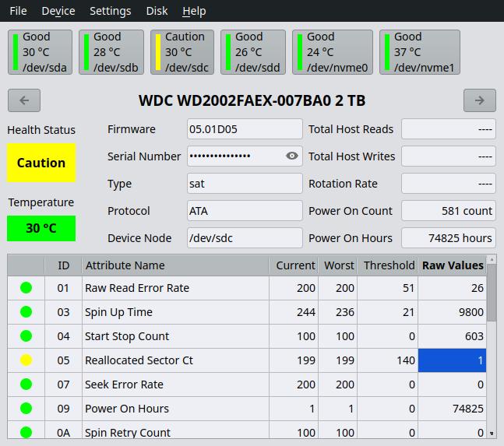Go to next disk with right arrow
504x446 pixels.
(x=480, y=100)
